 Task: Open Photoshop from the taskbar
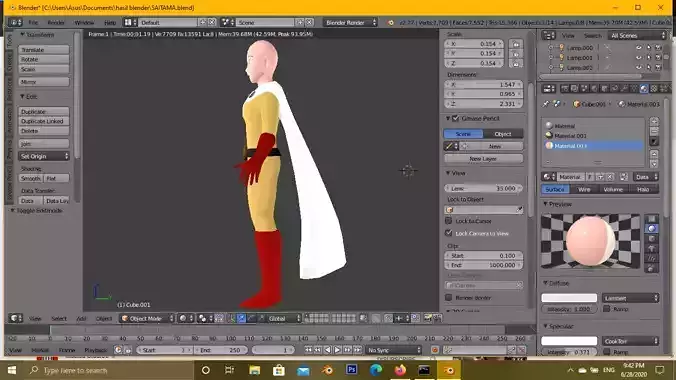351,370
